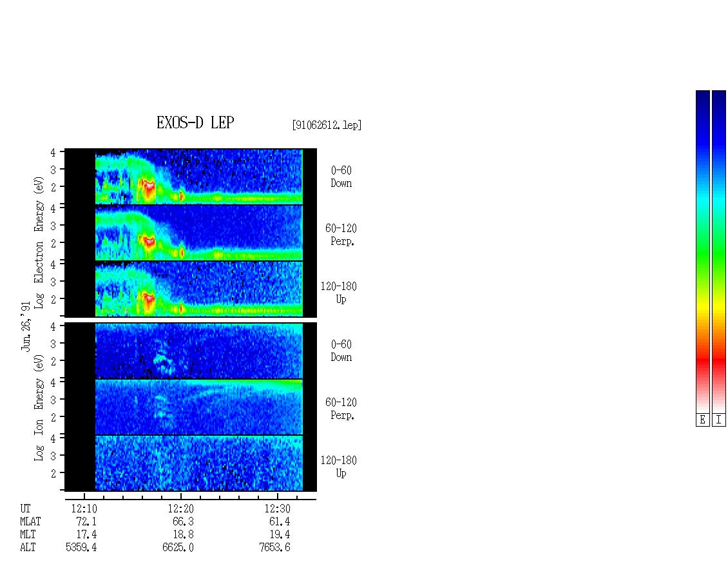728x564 pixels.
Task: Click the ALT value 7653.6
Action: click(275, 548)
